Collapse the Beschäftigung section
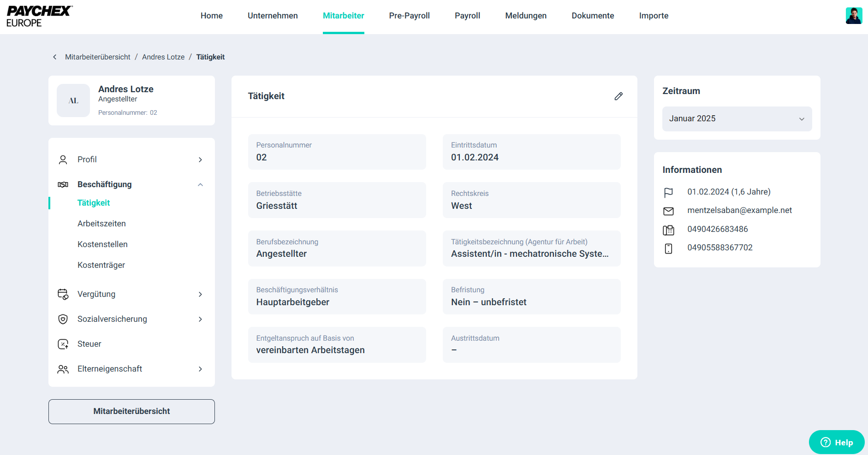 coord(200,184)
